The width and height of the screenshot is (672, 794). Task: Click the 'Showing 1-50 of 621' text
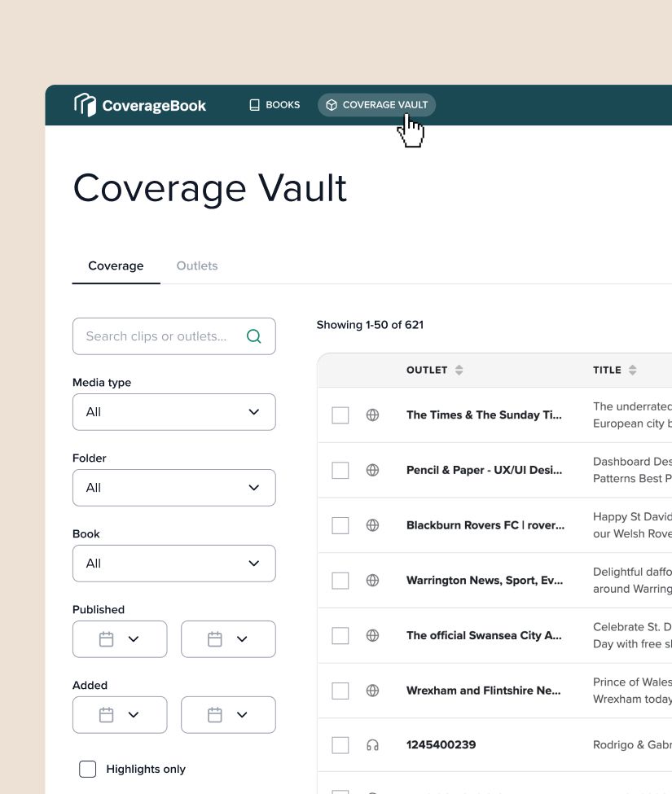tap(370, 325)
